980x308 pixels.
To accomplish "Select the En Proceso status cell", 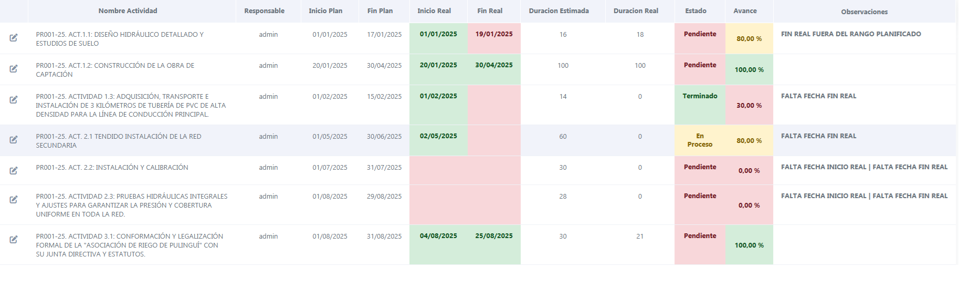I will point(700,140).
